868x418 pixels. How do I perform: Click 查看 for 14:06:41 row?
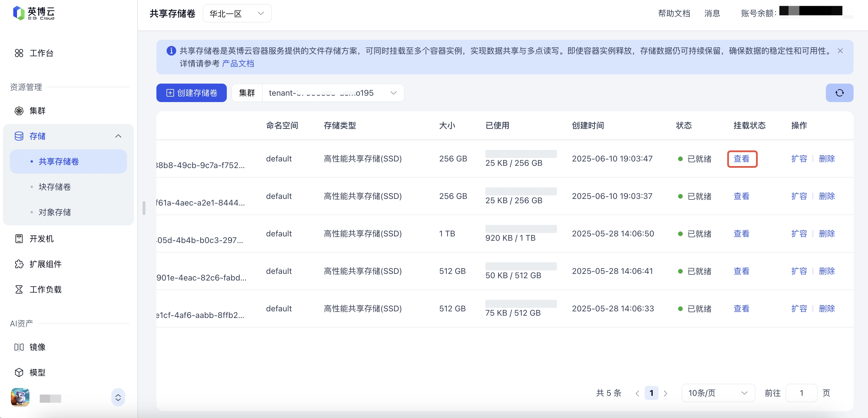pyautogui.click(x=742, y=271)
